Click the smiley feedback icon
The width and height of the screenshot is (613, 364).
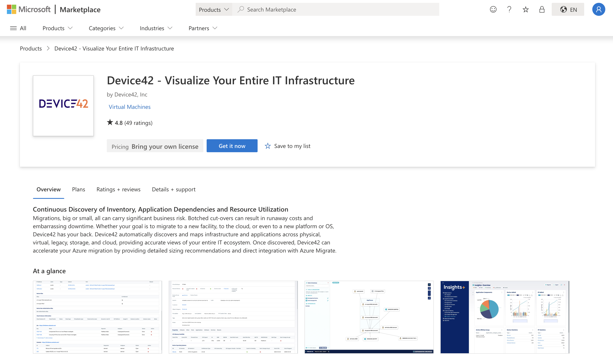493,10
